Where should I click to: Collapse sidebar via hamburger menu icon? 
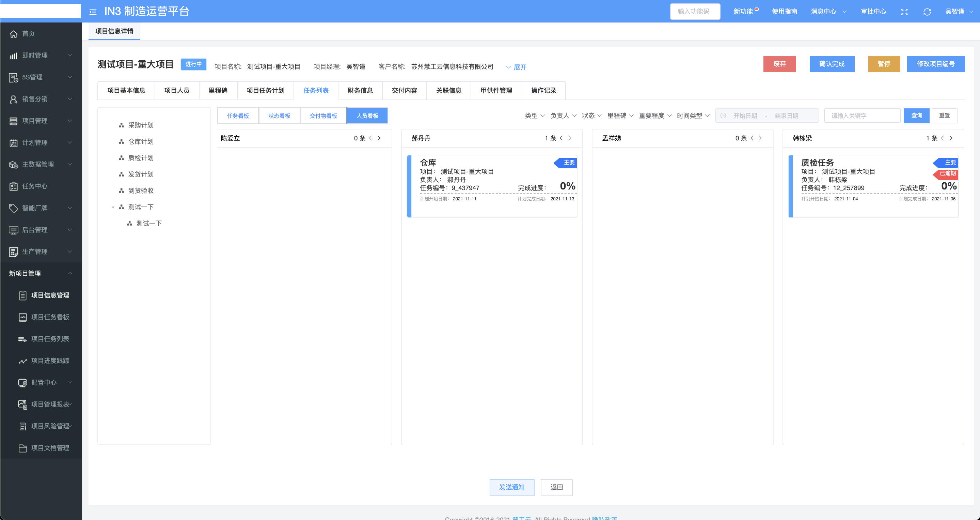coord(93,12)
